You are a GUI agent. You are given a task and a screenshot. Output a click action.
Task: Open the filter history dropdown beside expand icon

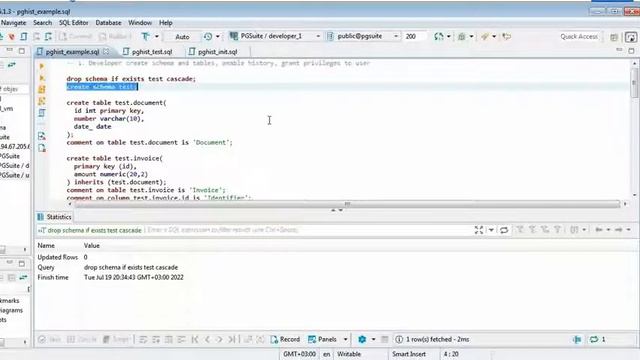tap(491, 230)
